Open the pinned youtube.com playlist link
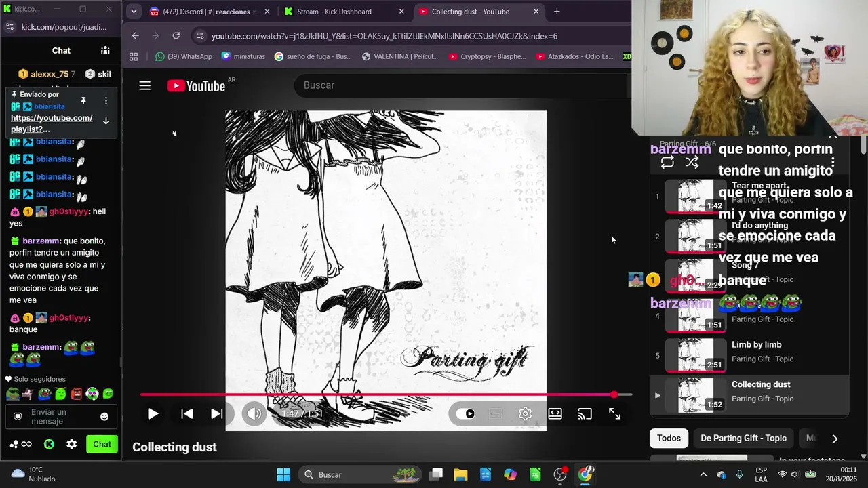 [52, 123]
